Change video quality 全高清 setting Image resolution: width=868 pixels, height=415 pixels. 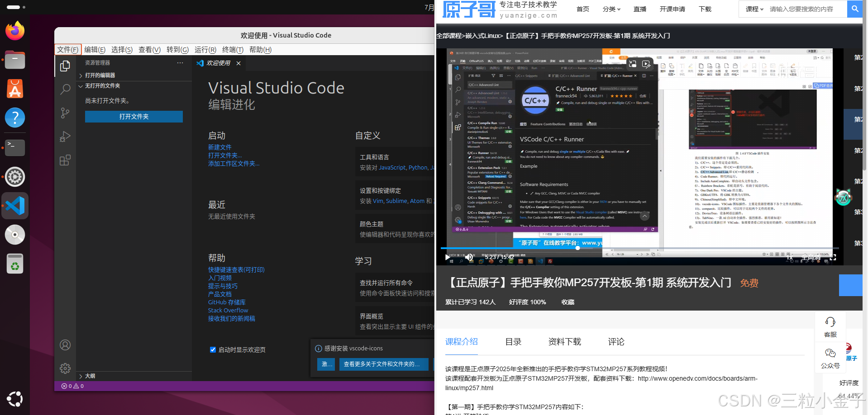811,258
